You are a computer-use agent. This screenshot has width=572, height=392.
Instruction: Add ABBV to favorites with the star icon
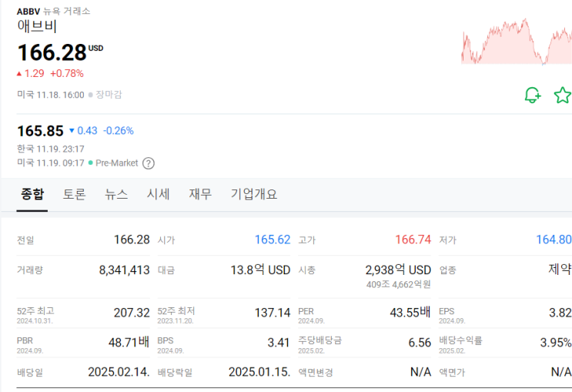click(x=563, y=95)
